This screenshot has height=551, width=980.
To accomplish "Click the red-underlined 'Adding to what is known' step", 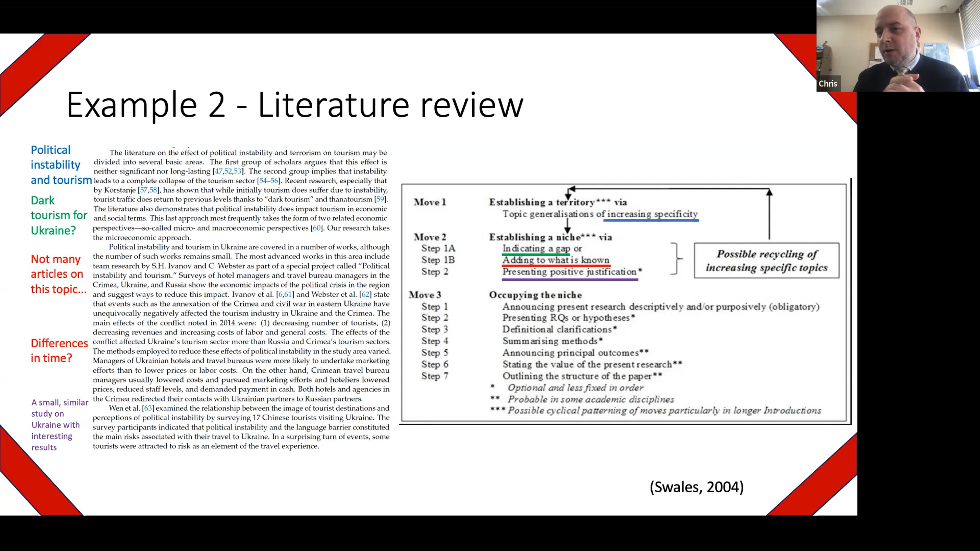I will click(x=556, y=260).
